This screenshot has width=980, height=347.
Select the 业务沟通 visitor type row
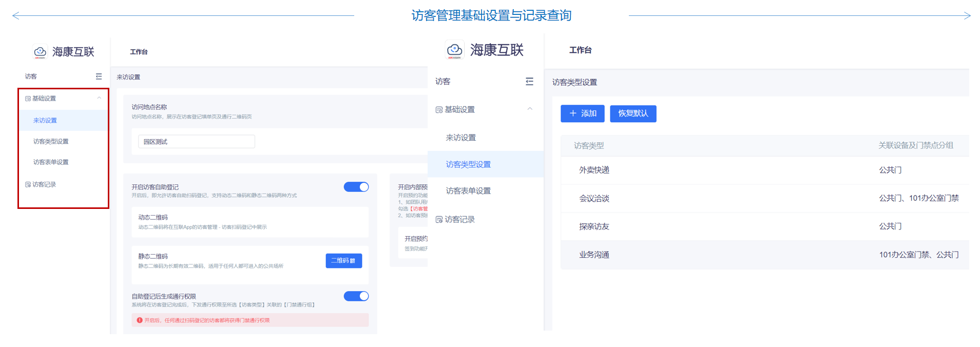point(594,255)
